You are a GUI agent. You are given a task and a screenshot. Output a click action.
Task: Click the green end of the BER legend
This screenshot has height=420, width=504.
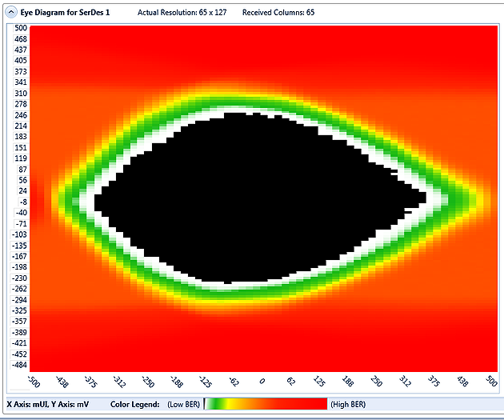pos(210,404)
